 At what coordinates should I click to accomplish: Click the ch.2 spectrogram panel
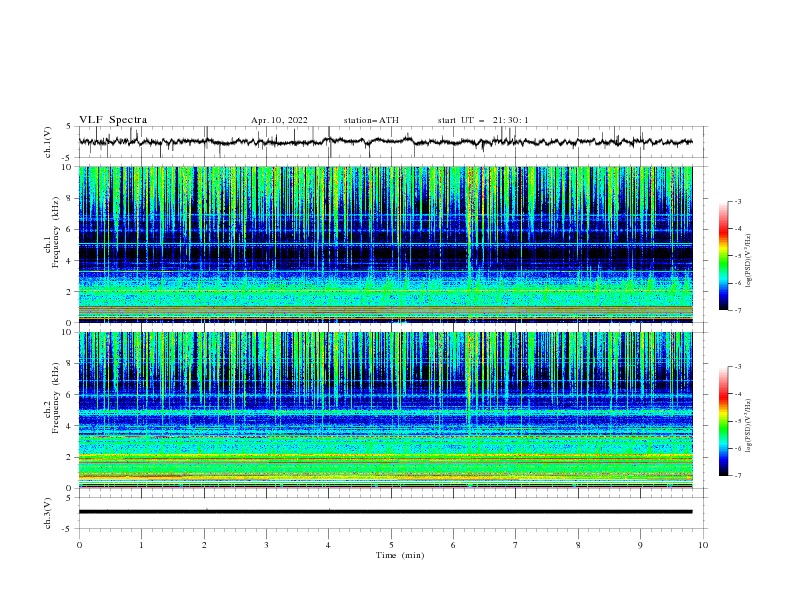coord(386,410)
